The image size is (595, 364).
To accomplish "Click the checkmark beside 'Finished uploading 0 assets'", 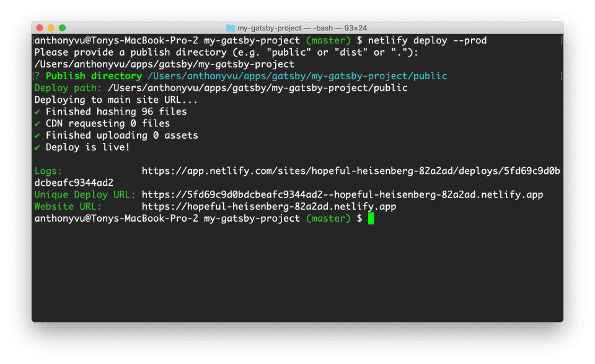I will click(37, 136).
